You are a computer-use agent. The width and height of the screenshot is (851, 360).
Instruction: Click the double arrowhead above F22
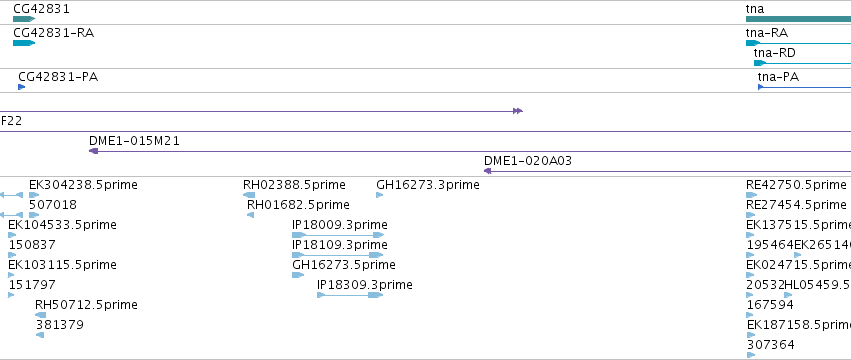pyautogui.click(x=518, y=111)
